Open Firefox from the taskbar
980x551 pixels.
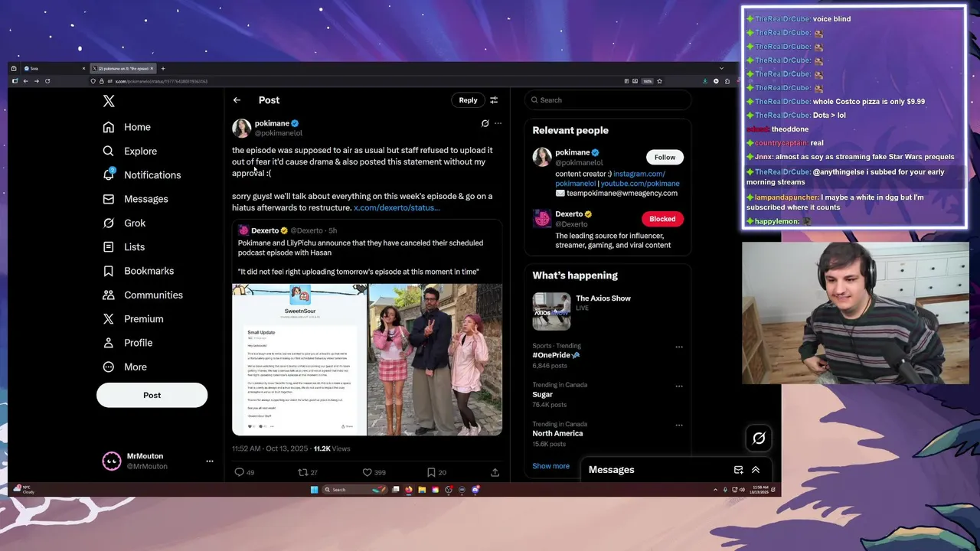[x=409, y=490]
